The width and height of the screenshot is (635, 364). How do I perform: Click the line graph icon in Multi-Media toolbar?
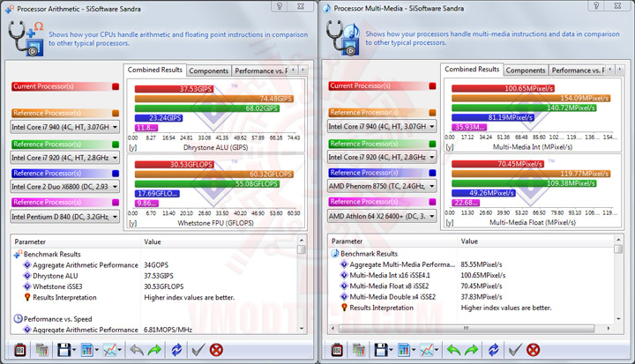click(427, 350)
